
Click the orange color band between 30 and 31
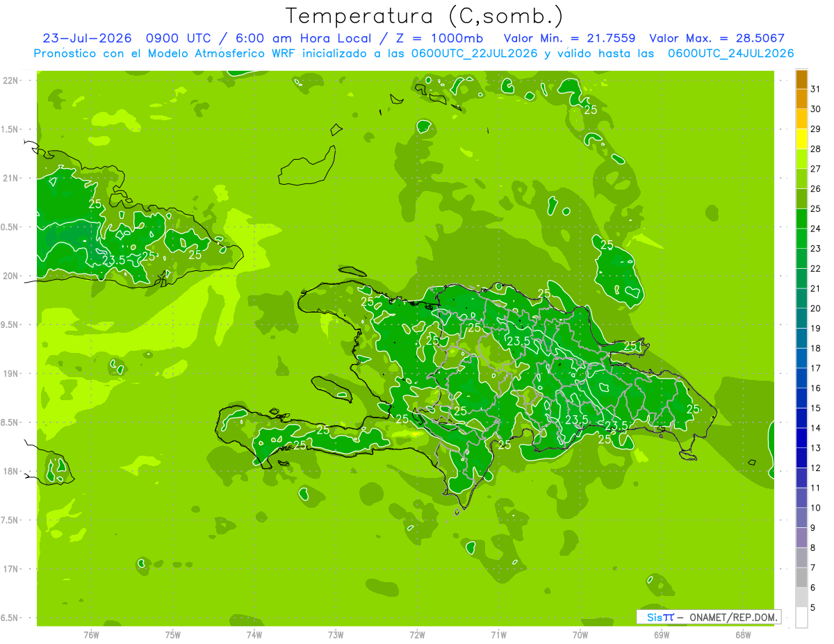click(x=801, y=99)
